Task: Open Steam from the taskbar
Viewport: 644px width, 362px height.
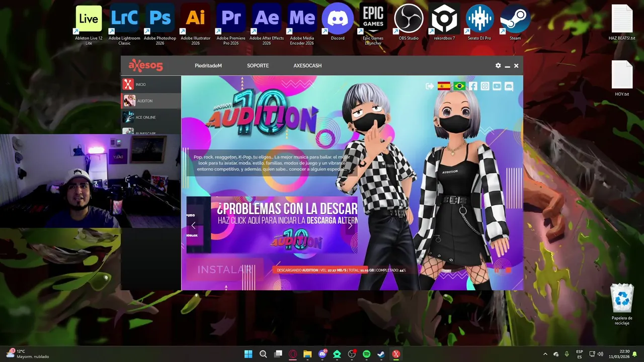Action: pos(381,354)
